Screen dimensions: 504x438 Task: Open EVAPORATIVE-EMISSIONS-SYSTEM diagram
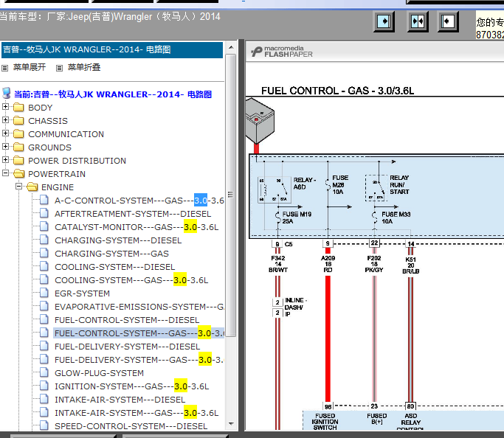[139, 307]
